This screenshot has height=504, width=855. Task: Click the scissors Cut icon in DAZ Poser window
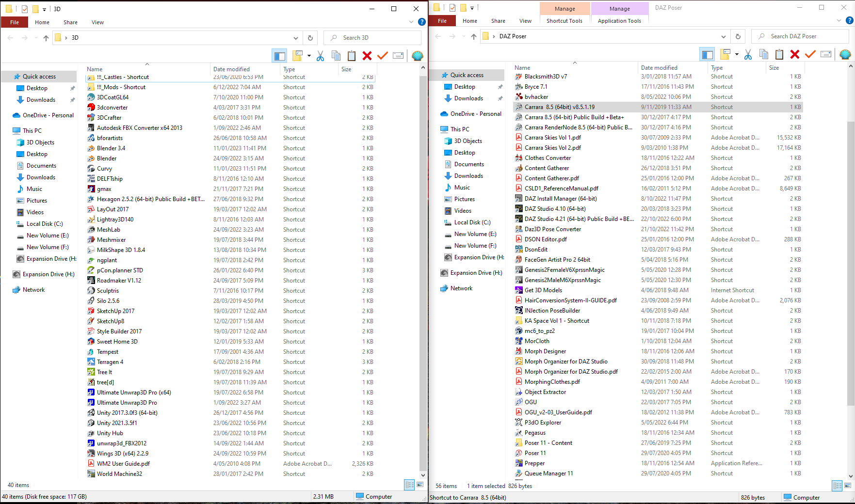point(748,54)
